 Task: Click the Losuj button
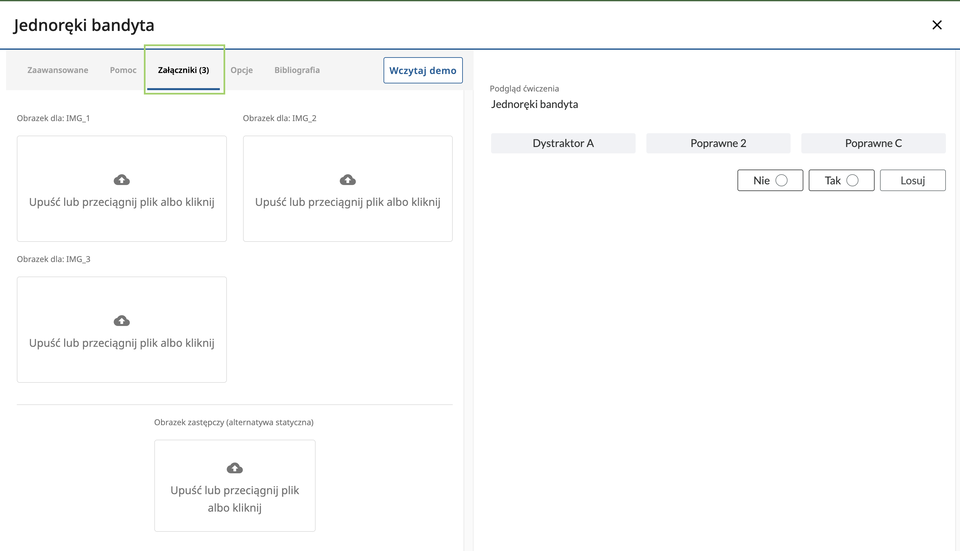point(912,181)
